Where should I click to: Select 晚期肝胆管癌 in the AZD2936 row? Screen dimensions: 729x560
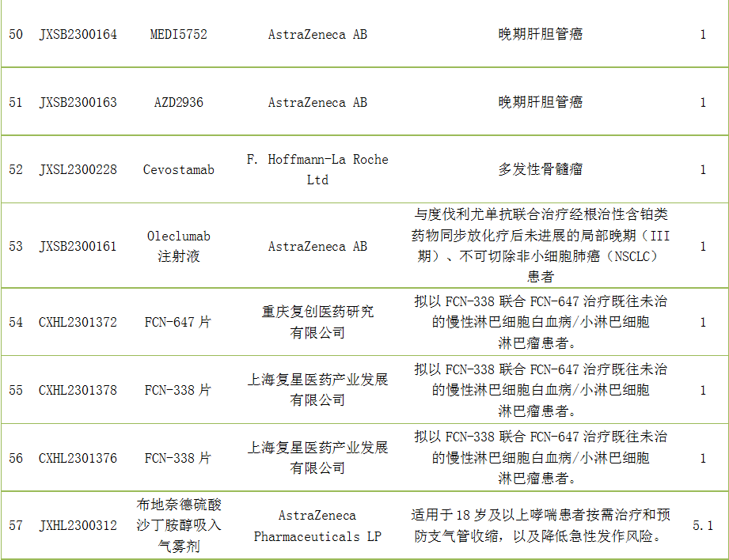pyautogui.click(x=541, y=102)
